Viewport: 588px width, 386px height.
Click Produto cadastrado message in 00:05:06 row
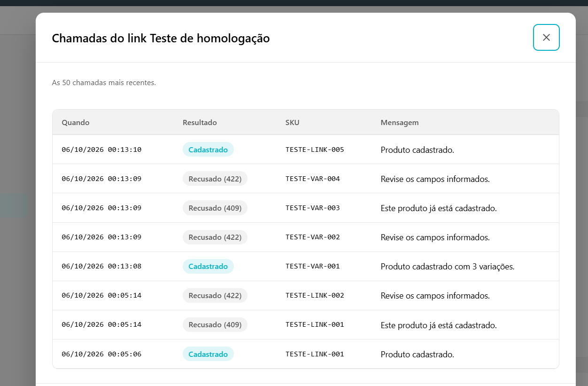(418, 354)
